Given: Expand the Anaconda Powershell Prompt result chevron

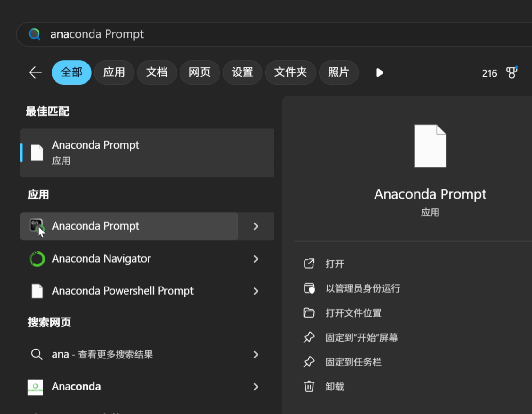Looking at the screenshot, I should pos(256,291).
